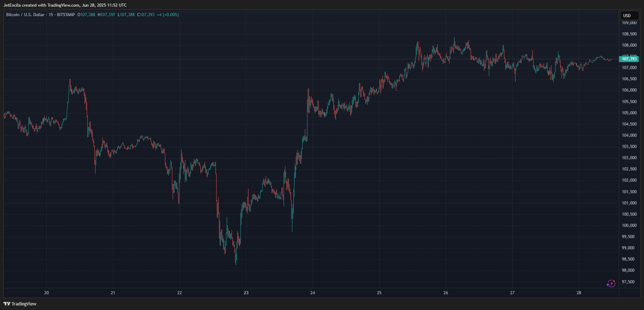Screen dimensions: 644x310
Task: Click the 105,000 price axis label
Action: [629, 113]
